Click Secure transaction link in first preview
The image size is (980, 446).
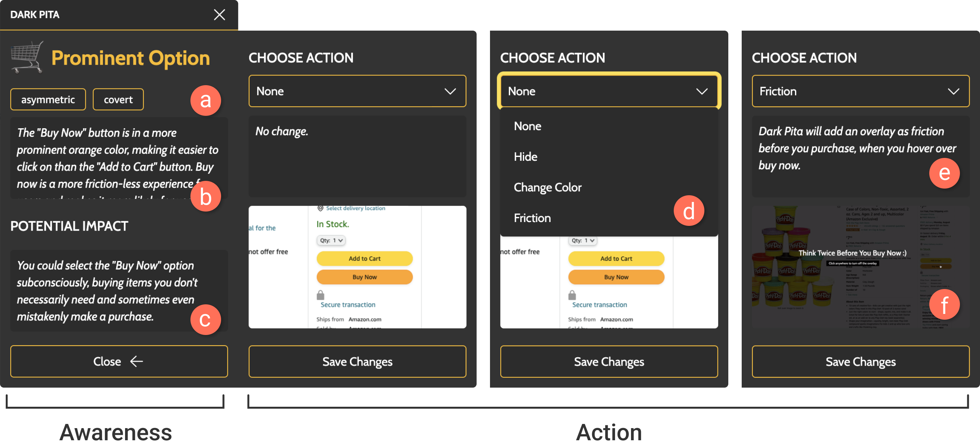coord(348,305)
